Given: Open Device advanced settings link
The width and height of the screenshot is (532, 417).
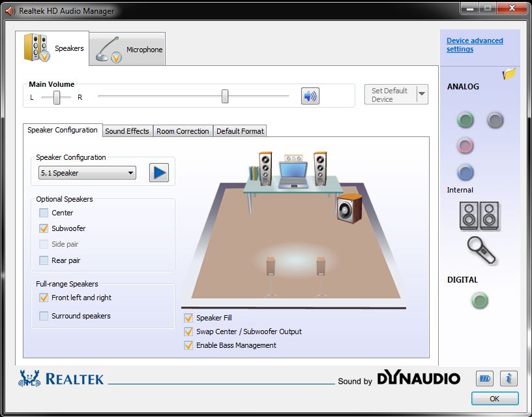Looking at the screenshot, I should click(x=475, y=44).
